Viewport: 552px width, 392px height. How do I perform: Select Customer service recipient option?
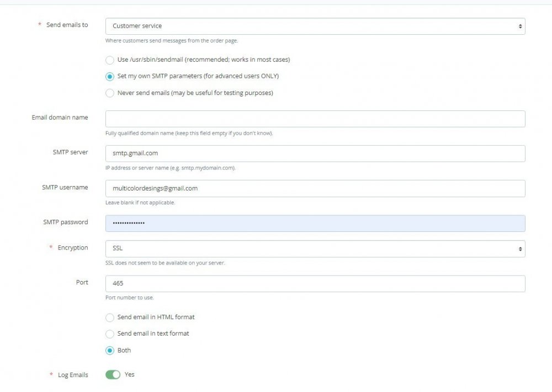point(315,25)
